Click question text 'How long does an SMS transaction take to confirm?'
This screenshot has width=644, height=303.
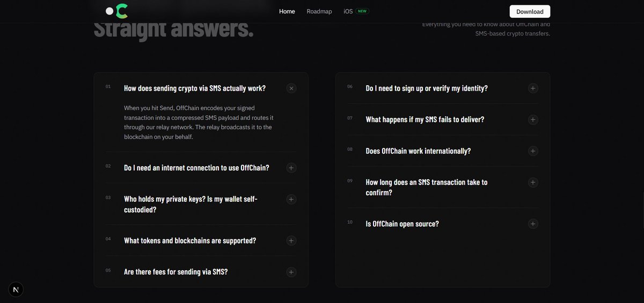(x=427, y=187)
